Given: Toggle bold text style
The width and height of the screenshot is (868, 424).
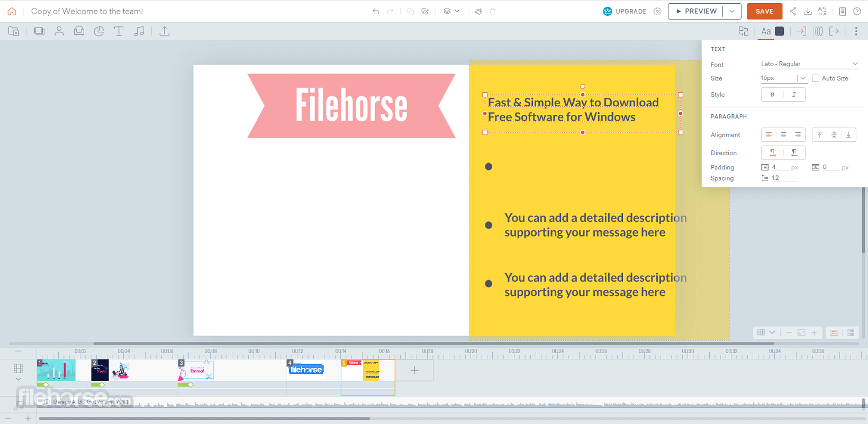Looking at the screenshot, I should point(773,95).
